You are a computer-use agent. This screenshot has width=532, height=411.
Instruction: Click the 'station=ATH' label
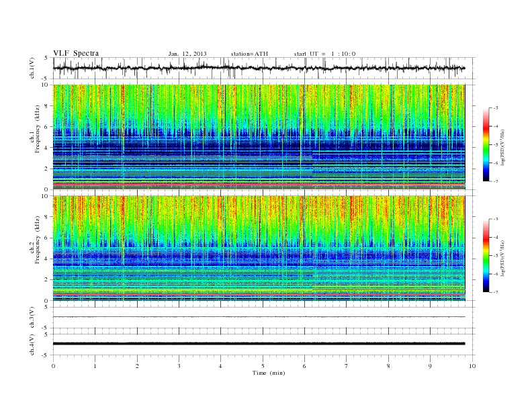[x=249, y=54]
